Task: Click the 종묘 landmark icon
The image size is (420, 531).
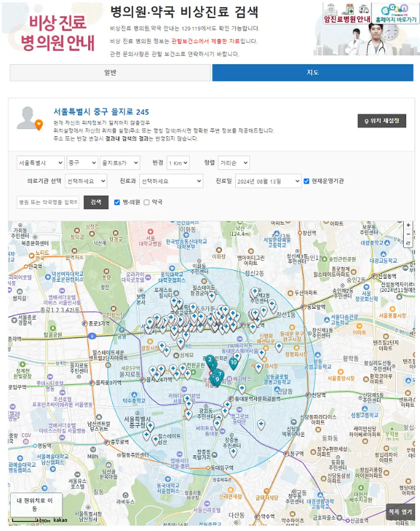Action: 107,272
